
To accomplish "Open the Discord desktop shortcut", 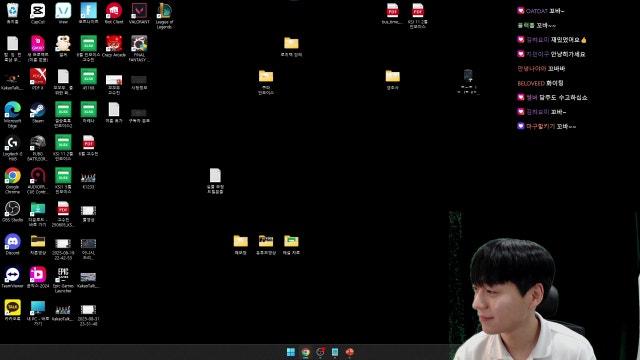I will pos(13,244).
